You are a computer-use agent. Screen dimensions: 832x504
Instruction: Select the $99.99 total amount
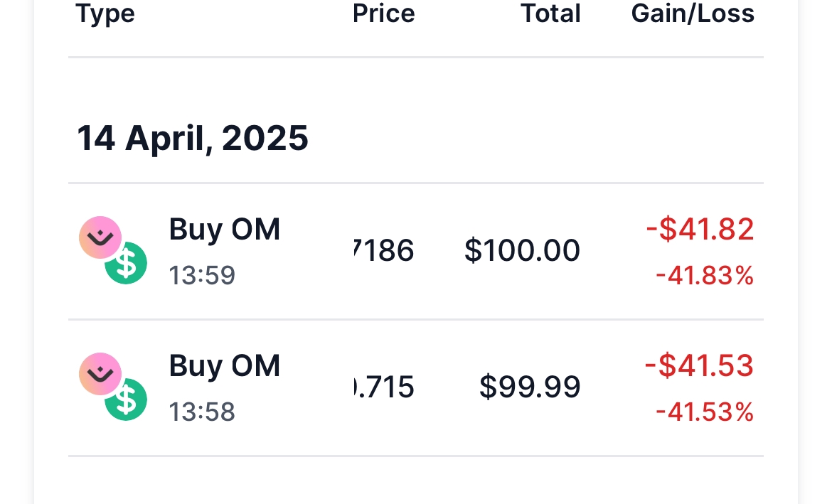coord(530,387)
